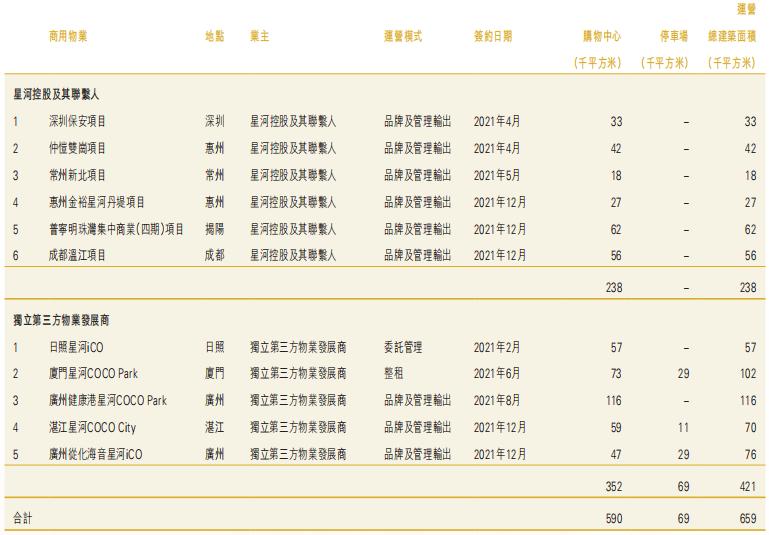This screenshot has width=769, height=535.
Task: Select the 合計 total row label
Action: (22, 518)
